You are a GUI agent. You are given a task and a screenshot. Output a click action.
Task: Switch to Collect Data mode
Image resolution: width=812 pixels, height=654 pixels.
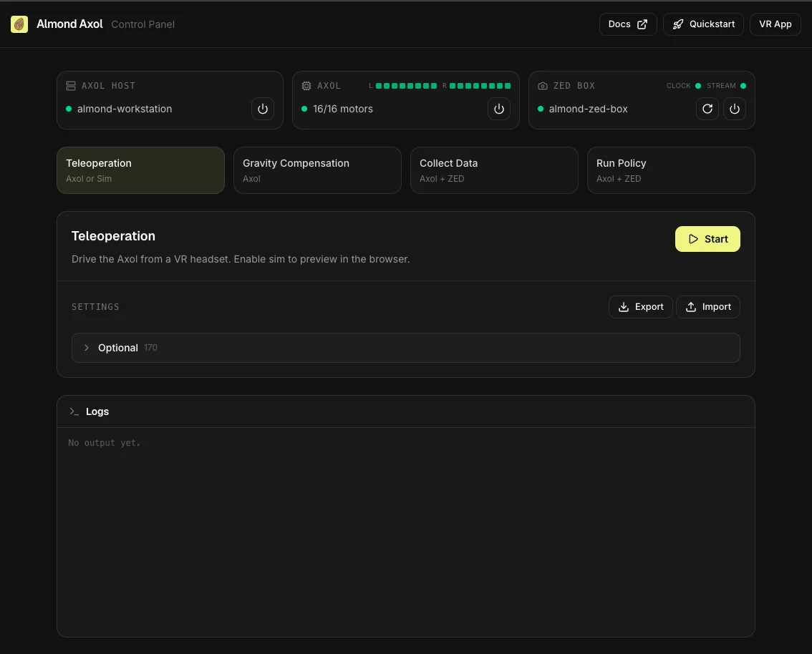click(x=494, y=170)
